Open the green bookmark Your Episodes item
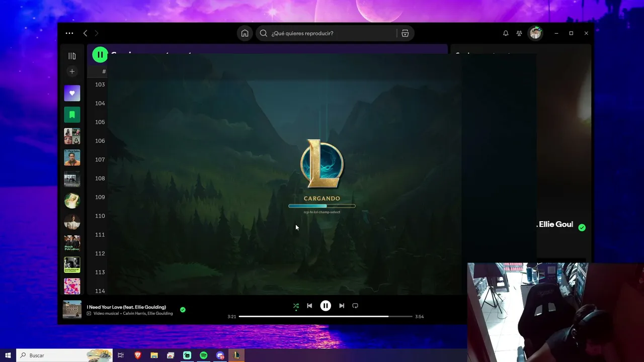This screenshot has height=362, width=644. pyautogui.click(x=72, y=115)
